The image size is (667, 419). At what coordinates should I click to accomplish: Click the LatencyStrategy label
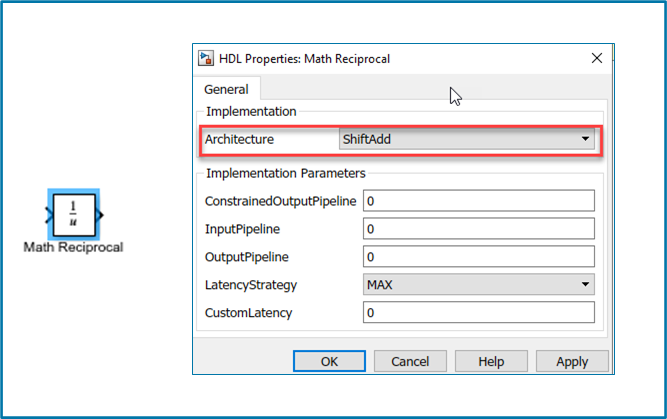click(x=251, y=285)
